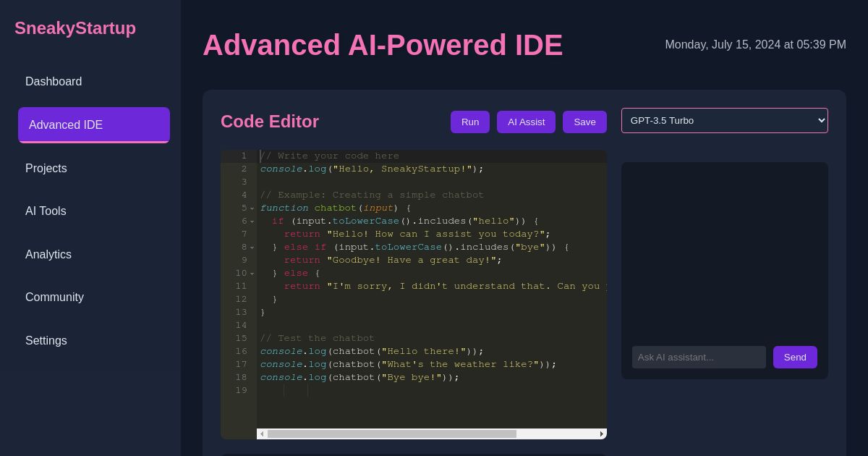Viewport: 868px width, 456px height.
Task: Toggle the else block fold on line 10
Action: pyautogui.click(x=252, y=274)
